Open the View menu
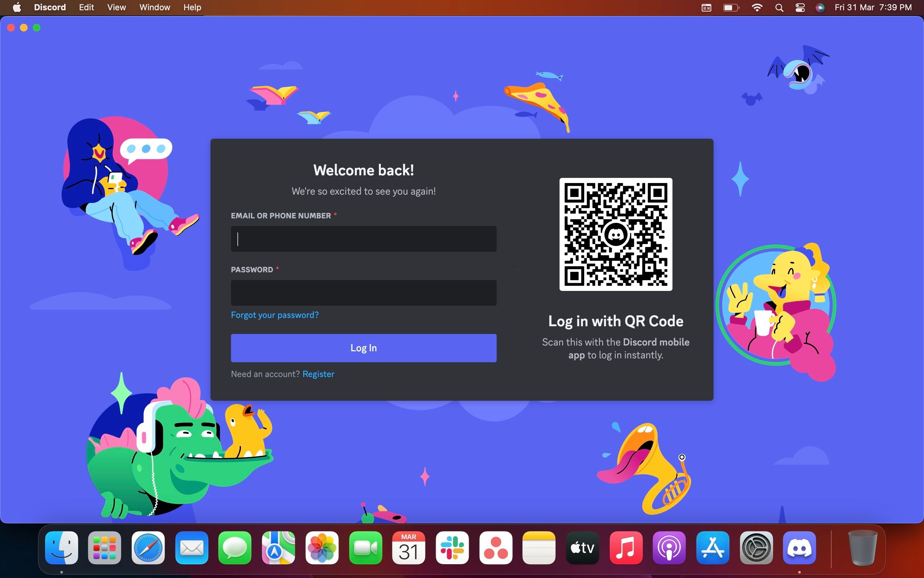924x578 pixels. 116,7
